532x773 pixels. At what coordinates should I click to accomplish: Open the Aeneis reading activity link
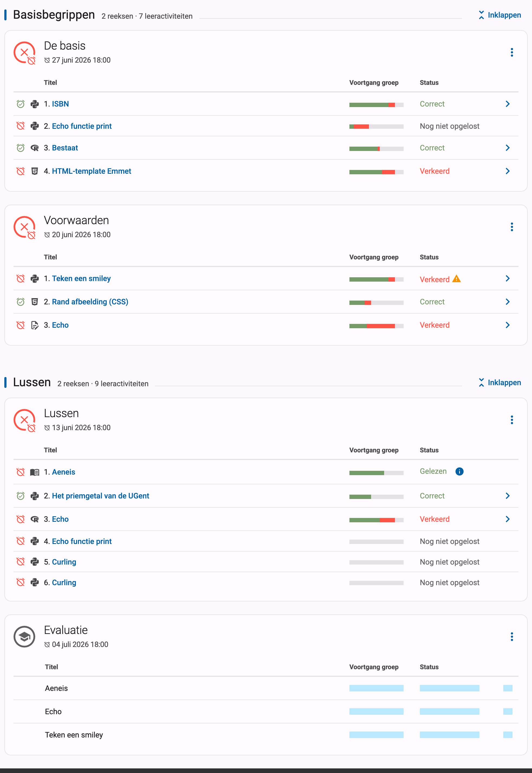tap(64, 472)
